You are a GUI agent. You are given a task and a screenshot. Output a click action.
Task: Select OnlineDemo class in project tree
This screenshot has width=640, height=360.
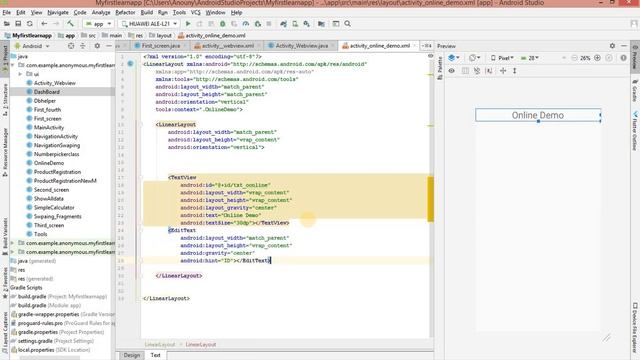coord(49,163)
